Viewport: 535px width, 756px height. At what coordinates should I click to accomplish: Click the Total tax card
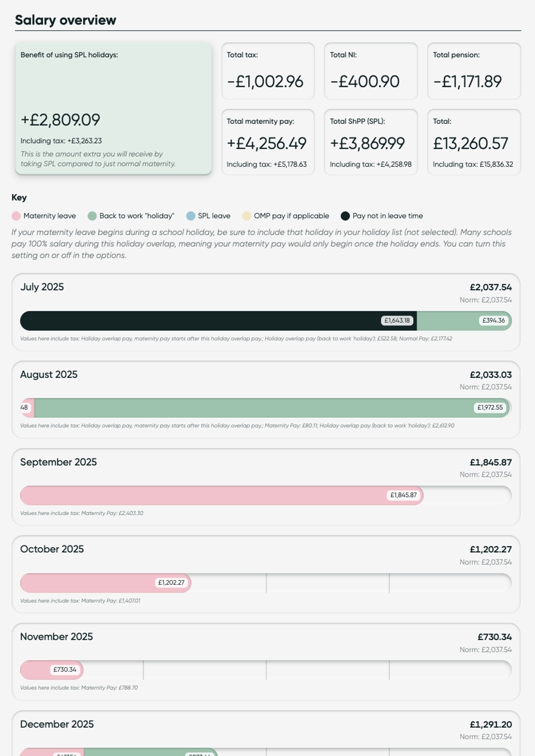tap(268, 71)
